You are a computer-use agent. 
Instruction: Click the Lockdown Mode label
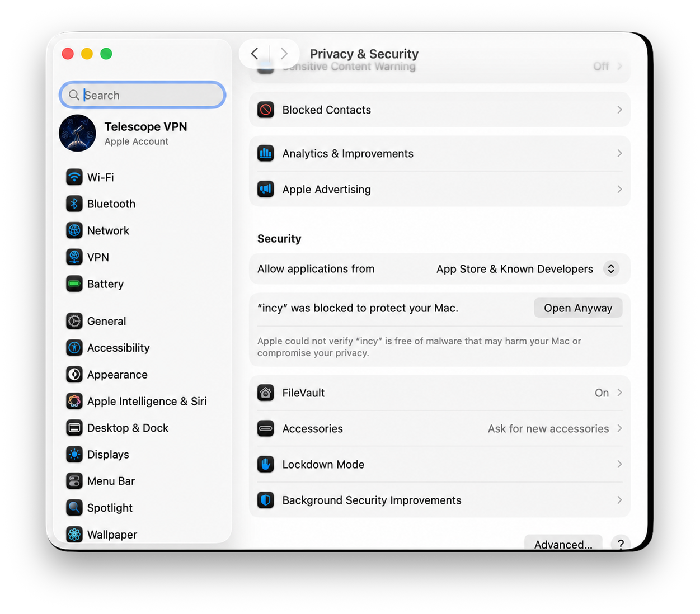[x=323, y=464]
